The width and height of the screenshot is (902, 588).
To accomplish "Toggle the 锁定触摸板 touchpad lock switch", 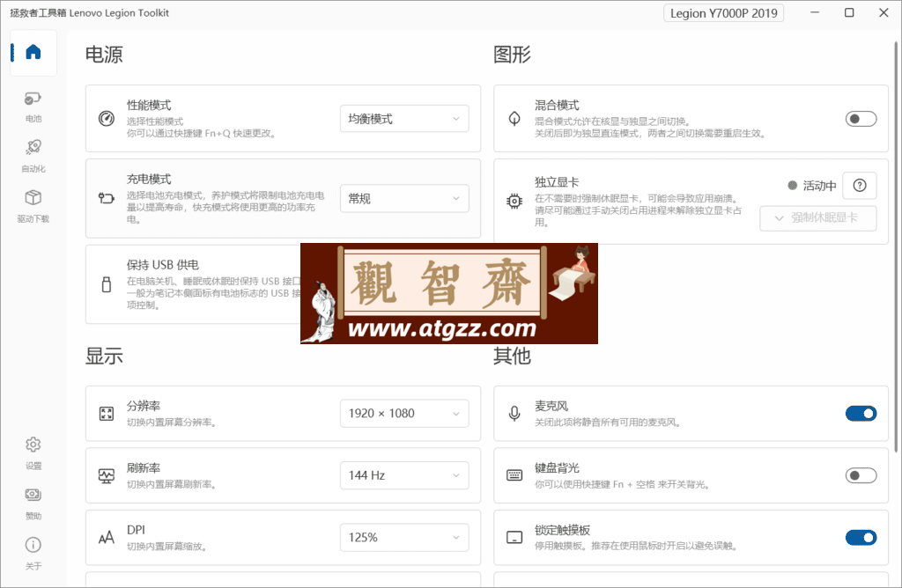I will pos(861,538).
